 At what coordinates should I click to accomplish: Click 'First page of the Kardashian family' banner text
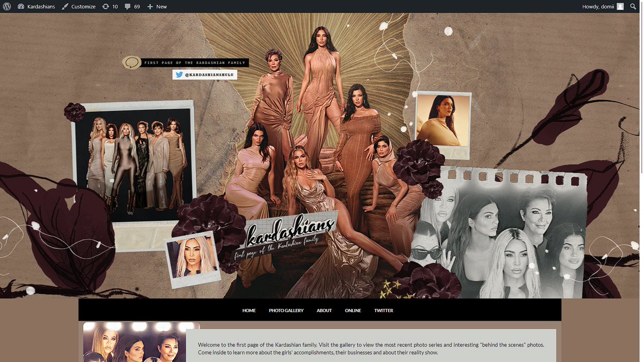click(x=195, y=63)
